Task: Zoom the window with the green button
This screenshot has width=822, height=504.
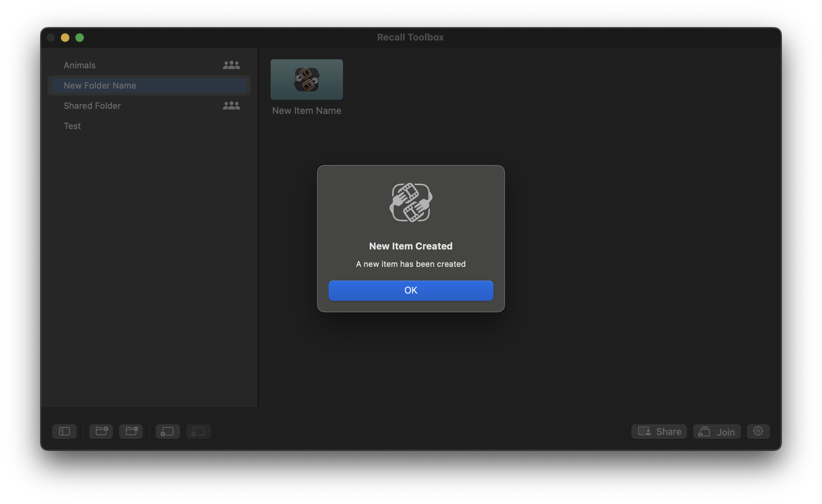Action: point(80,38)
